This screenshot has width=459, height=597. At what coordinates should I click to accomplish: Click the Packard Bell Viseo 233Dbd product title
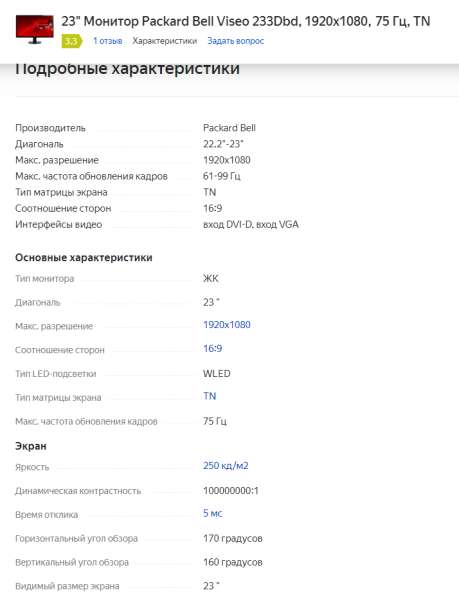click(245, 21)
